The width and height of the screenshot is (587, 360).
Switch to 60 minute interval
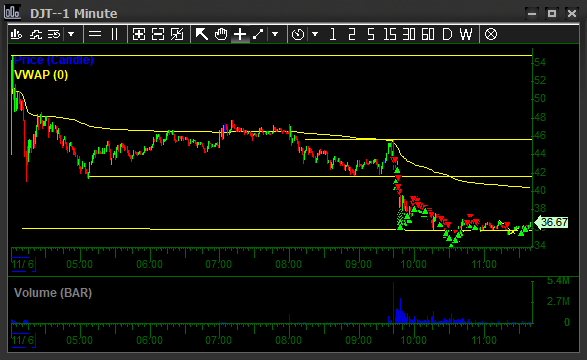coord(428,34)
